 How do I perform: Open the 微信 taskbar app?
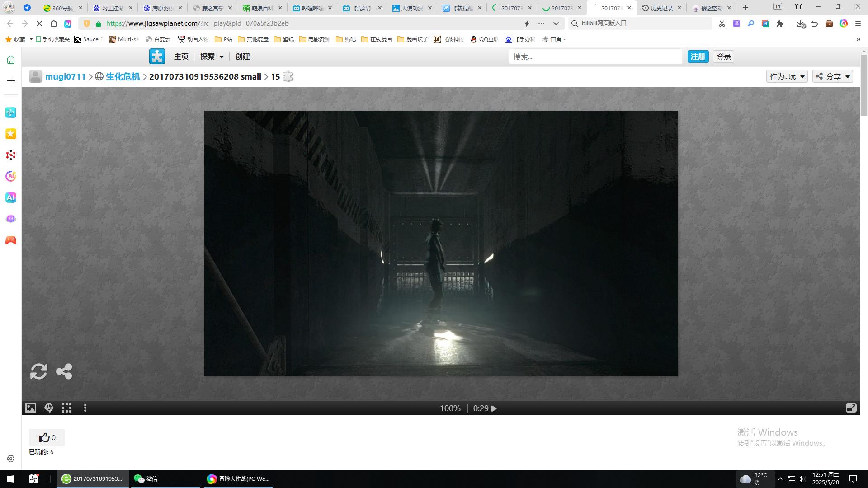[165, 479]
